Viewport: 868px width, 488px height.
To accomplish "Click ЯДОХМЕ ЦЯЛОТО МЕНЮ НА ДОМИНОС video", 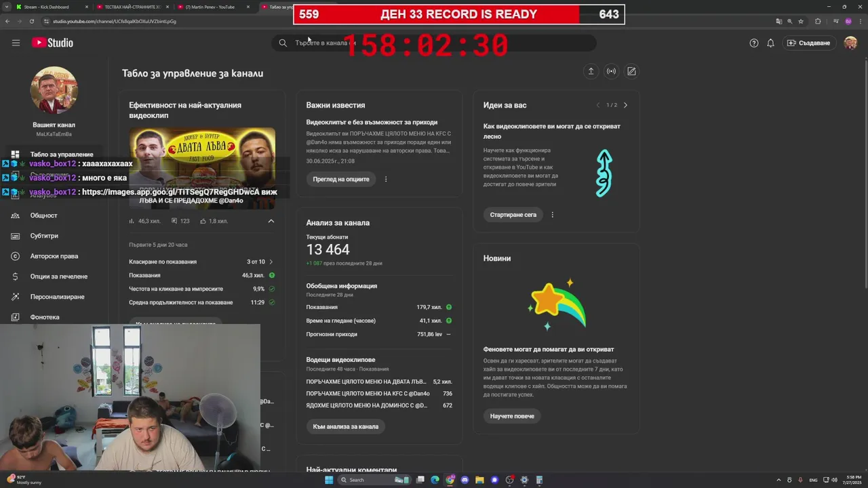I will point(366,405).
